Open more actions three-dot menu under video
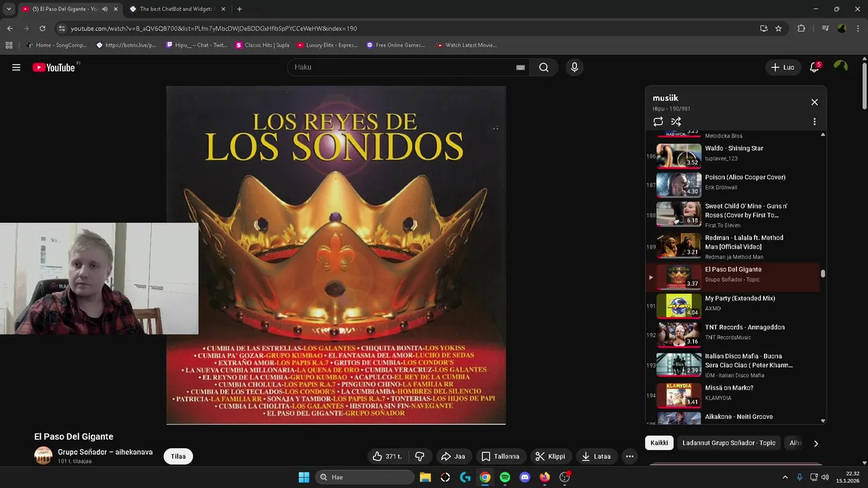868x488 pixels. click(629, 456)
